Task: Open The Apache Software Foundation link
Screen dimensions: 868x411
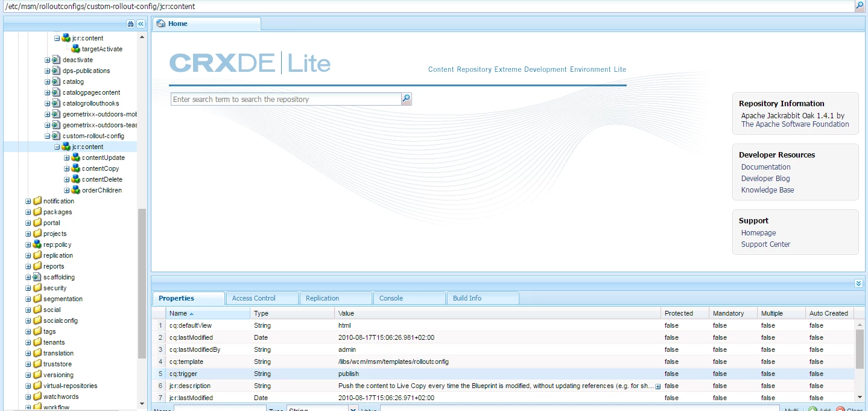Action: click(x=795, y=124)
